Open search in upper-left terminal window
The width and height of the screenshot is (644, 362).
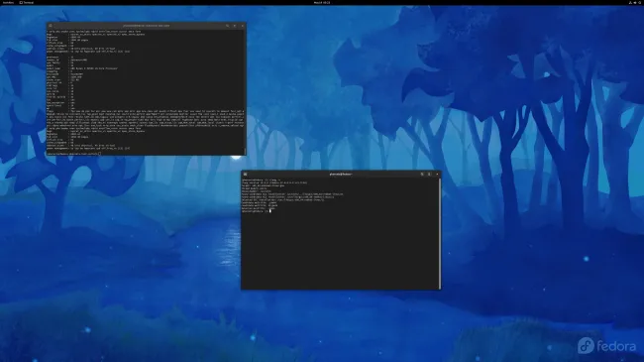coord(227,26)
